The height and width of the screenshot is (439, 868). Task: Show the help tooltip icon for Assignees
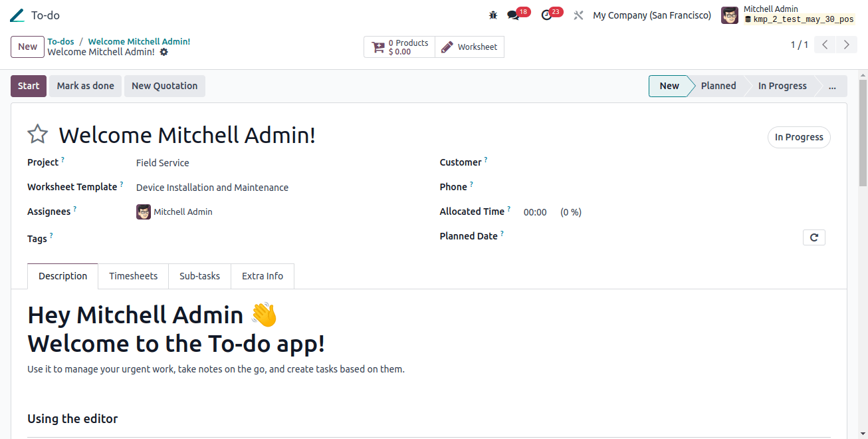[75, 209]
